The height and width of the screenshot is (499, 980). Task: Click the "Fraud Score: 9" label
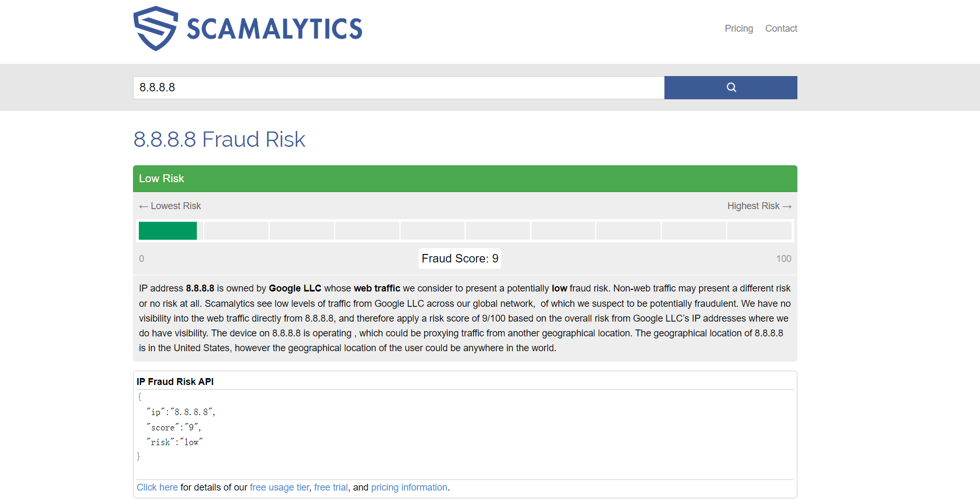click(x=460, y=259)
